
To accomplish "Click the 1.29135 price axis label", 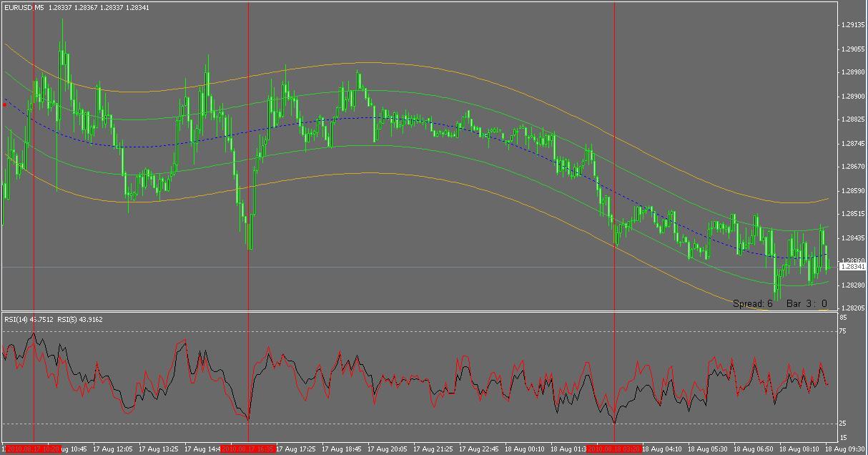I will 854,25.
